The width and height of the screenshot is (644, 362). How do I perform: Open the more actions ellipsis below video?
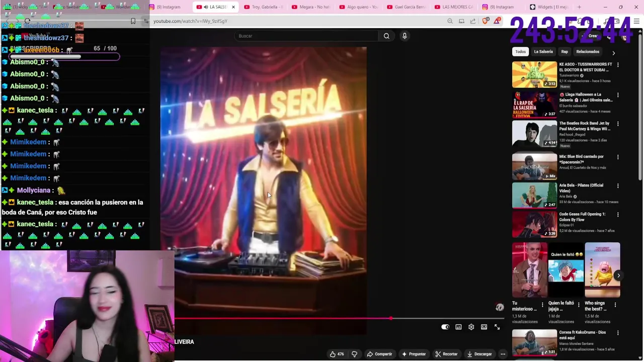pos(503,354)
